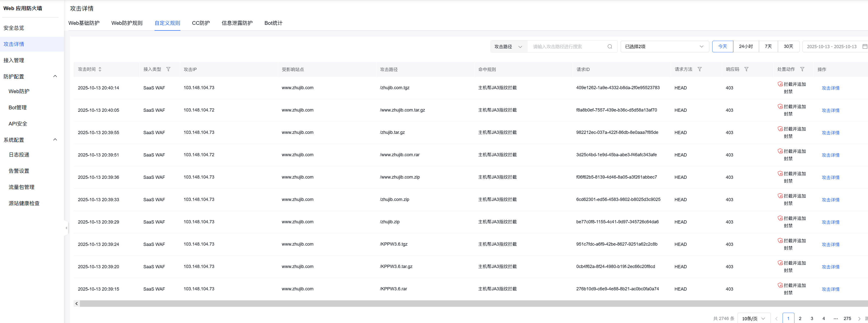Switch to CC防护 tab
This screenshot has height=323, width=868.
pyautogui.click(x=201, y=23)
